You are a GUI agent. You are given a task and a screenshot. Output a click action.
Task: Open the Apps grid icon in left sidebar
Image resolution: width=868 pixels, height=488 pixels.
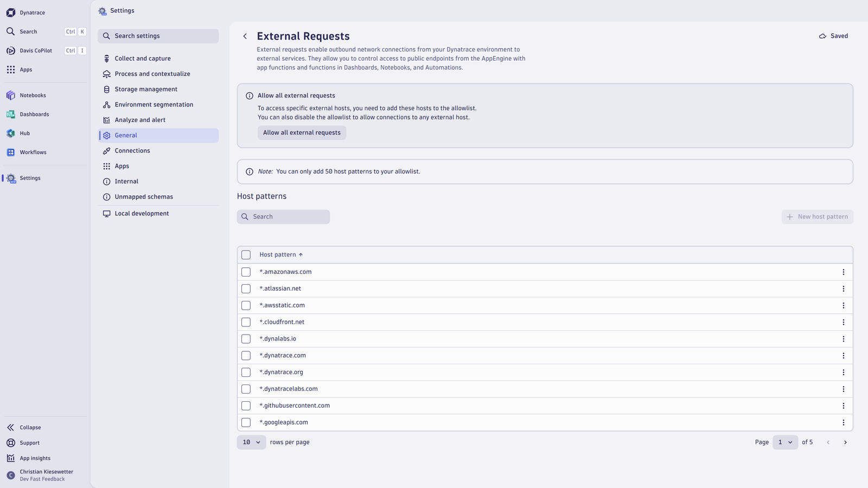pos(11,69)
